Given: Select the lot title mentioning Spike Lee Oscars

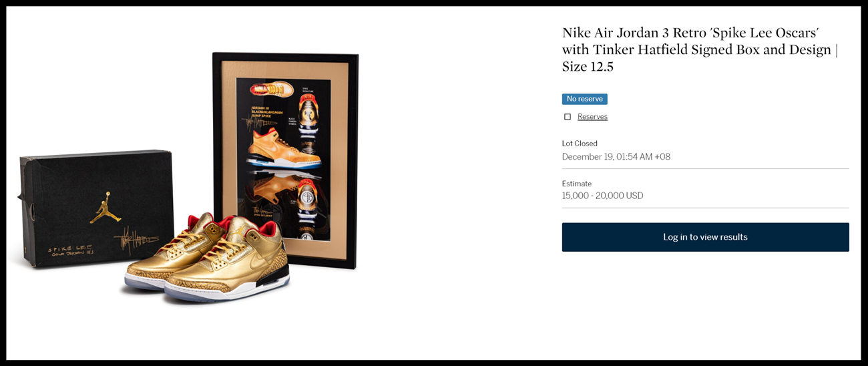Looking at the screenshot, I should coord(700,49).
